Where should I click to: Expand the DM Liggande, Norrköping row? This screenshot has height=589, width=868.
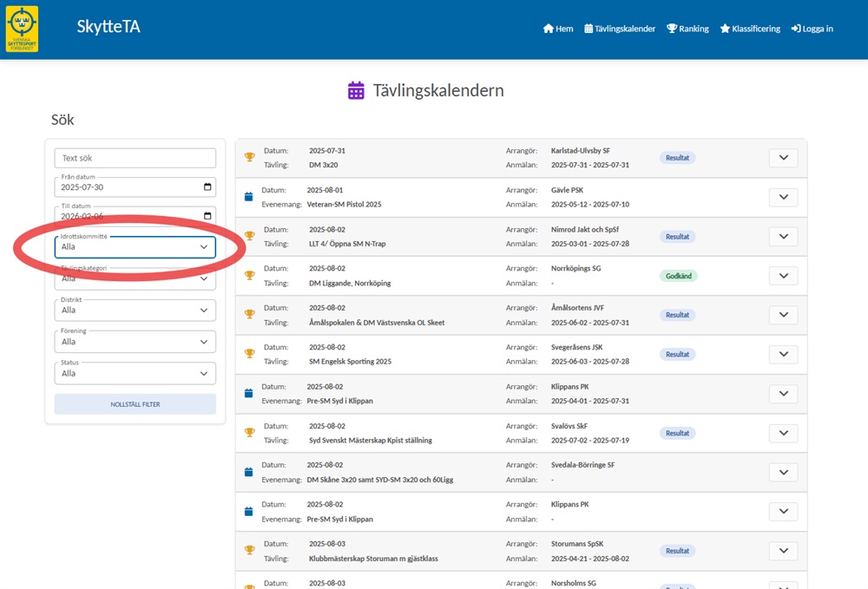tap(783, 276)
